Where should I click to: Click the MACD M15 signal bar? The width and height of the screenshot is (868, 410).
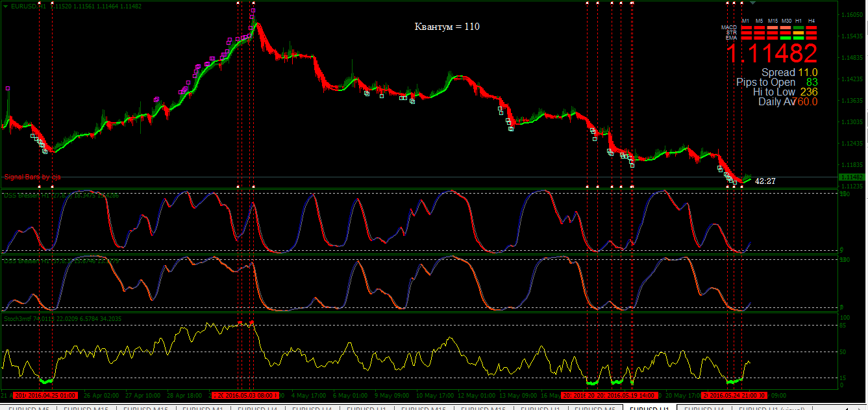click(773, 28)
